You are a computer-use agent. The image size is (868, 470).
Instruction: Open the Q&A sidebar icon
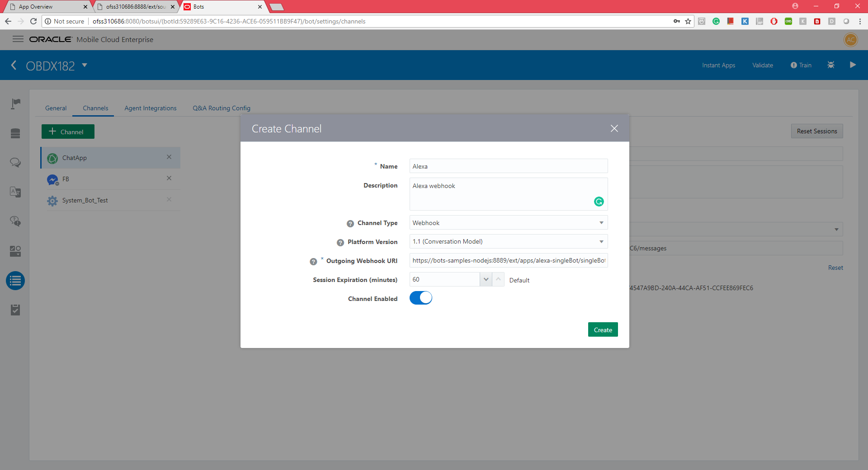[x=15, y=221]
